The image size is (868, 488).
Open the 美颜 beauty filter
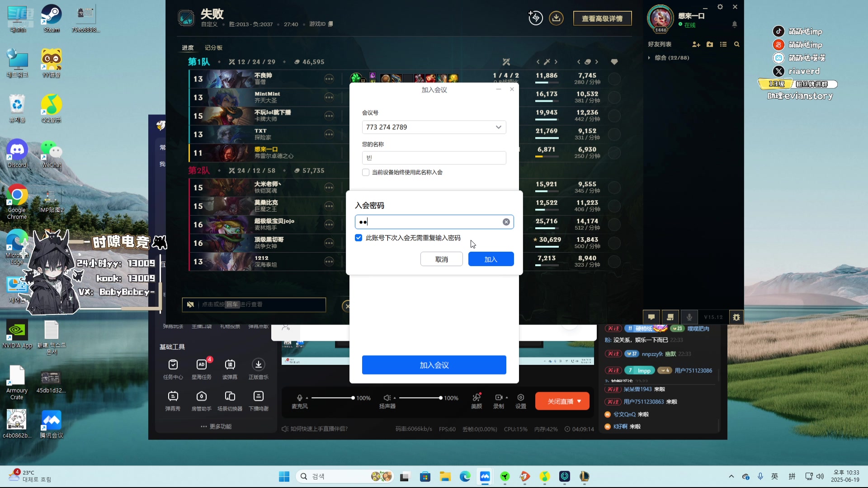(476, 400)
